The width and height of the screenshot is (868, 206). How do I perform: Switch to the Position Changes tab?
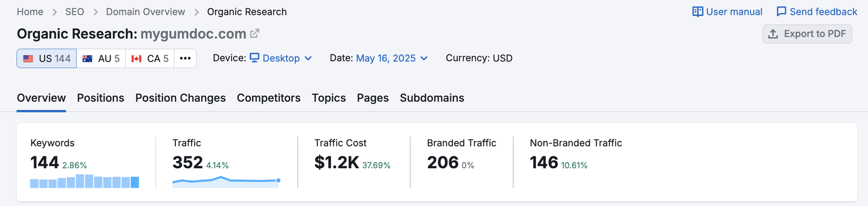[181, 98]
